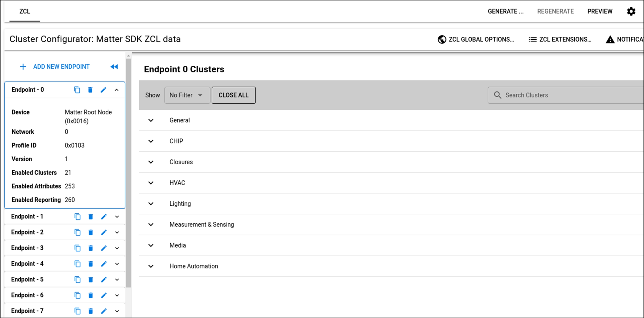Collapse the endpoint panel with double arrows
Viewport: 644px width, 318px height.
click(x=114, y=67)
